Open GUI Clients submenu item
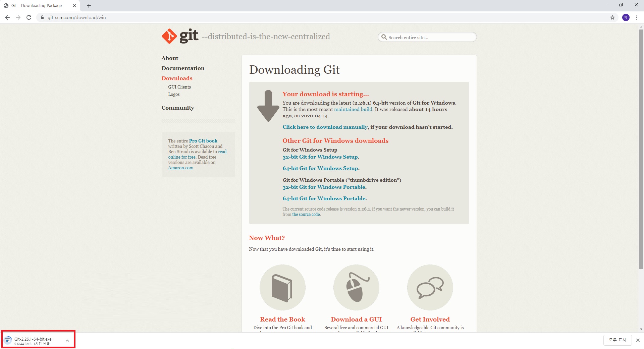The height and width of the screenshot is (349, 644). (179, 87)
